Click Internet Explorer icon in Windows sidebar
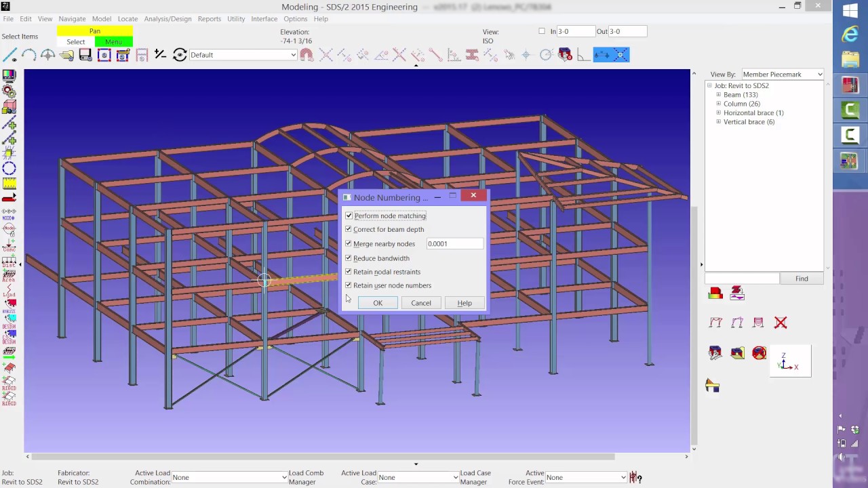 click(x=850, y=35)
